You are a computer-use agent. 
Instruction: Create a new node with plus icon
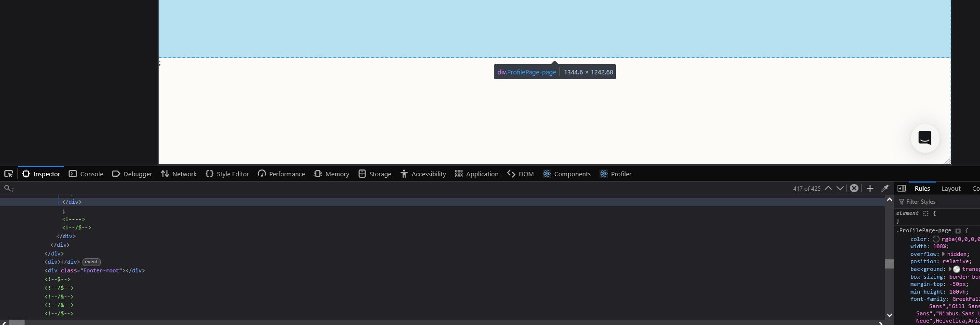click(x=870, y=188)
